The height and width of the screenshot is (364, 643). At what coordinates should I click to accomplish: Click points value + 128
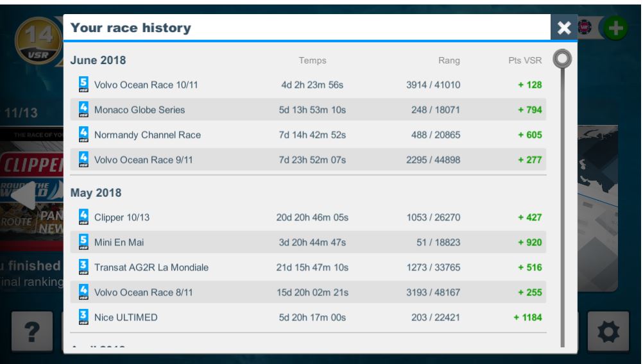(x=530, y=85)
